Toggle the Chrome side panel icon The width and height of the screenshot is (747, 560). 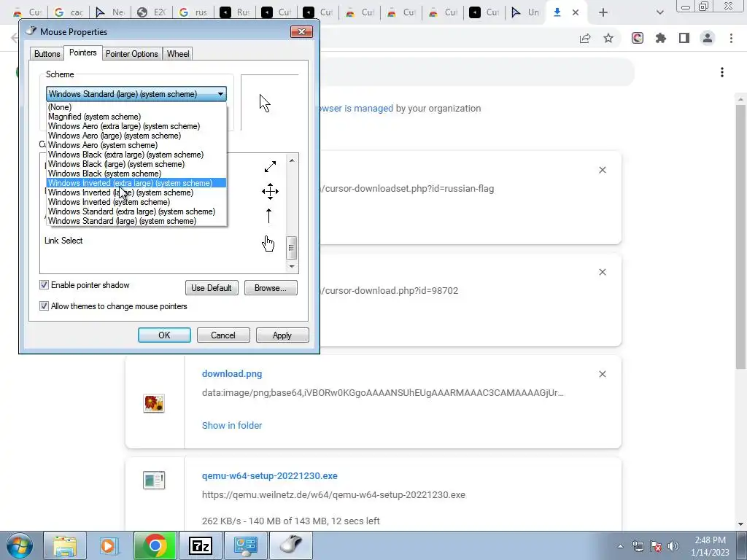(684, 38)
